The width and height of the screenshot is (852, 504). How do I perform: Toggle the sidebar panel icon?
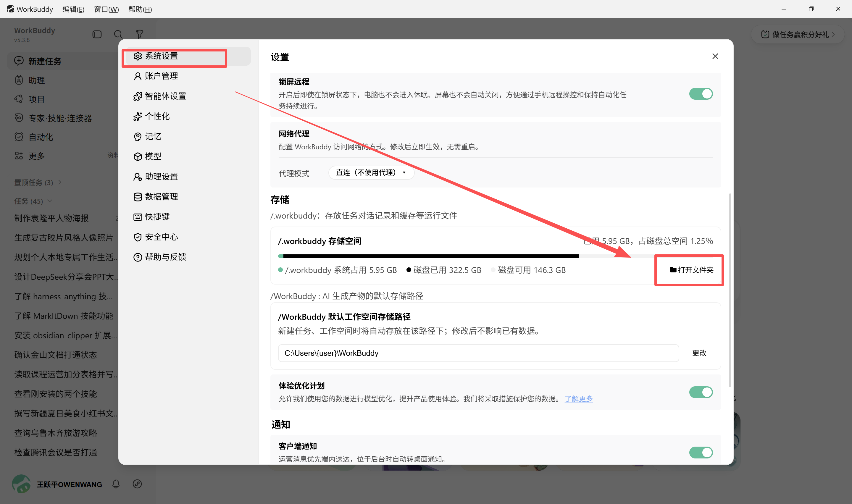pos(97,34)
